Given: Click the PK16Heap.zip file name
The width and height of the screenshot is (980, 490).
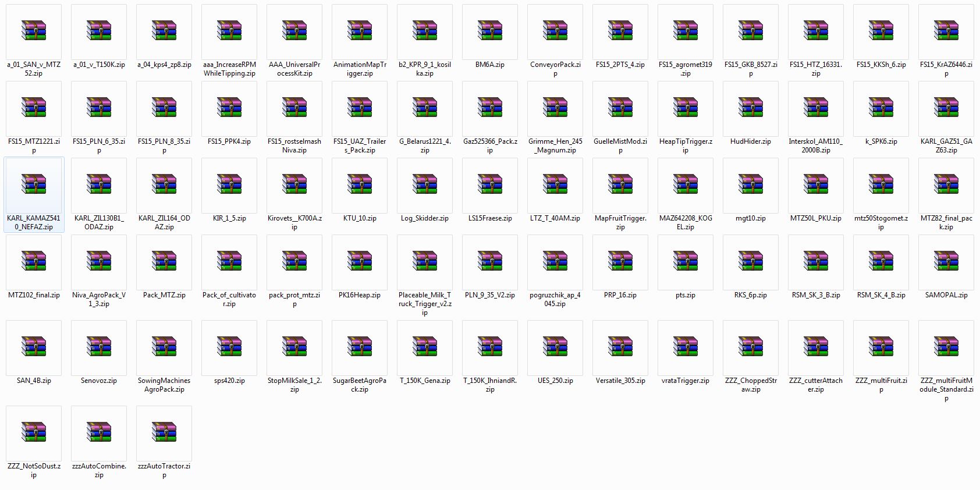Looking at the screenshot, I should pos(360,295).
